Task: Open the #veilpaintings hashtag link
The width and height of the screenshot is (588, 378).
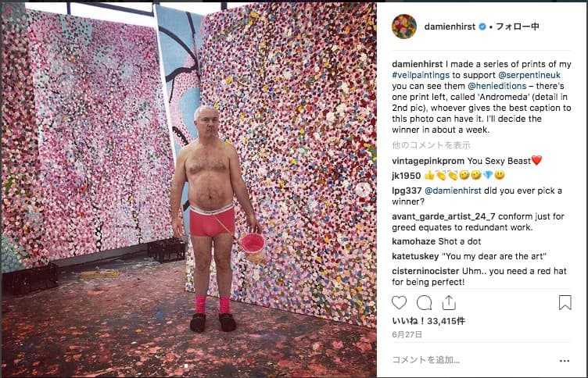Action: click(x=421, y=75)
